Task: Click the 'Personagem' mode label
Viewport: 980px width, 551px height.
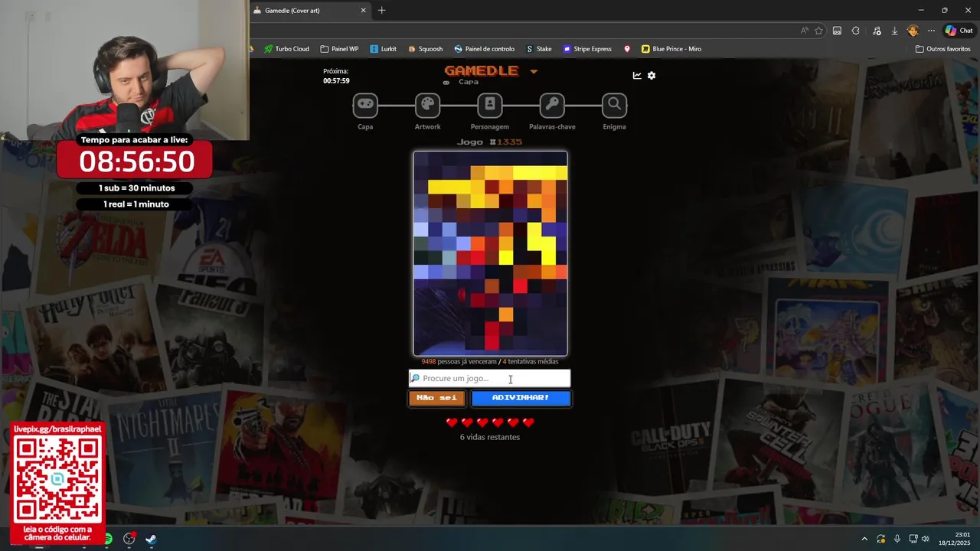Action: pyautogui.click(x=490, y=127)
